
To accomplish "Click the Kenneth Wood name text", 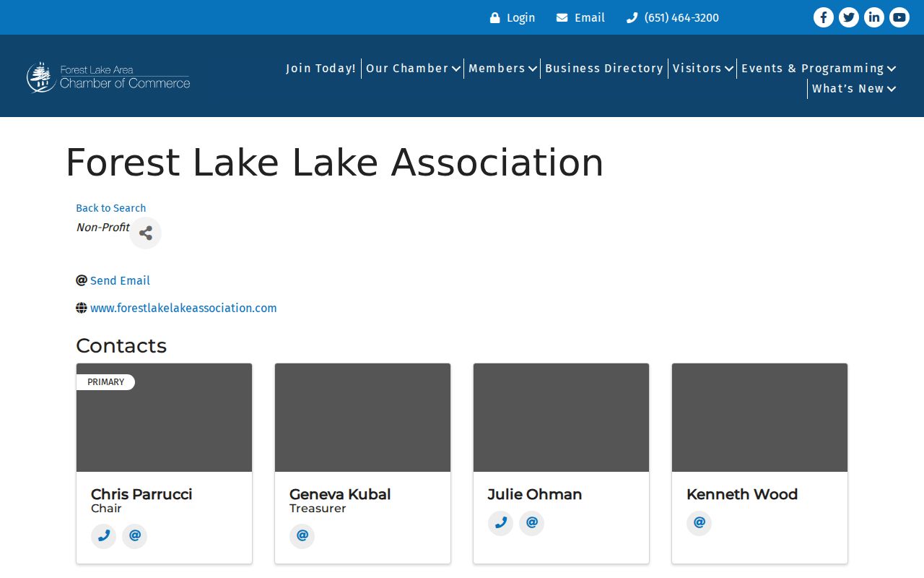I will pyautogui.click(x=742, y=494).
